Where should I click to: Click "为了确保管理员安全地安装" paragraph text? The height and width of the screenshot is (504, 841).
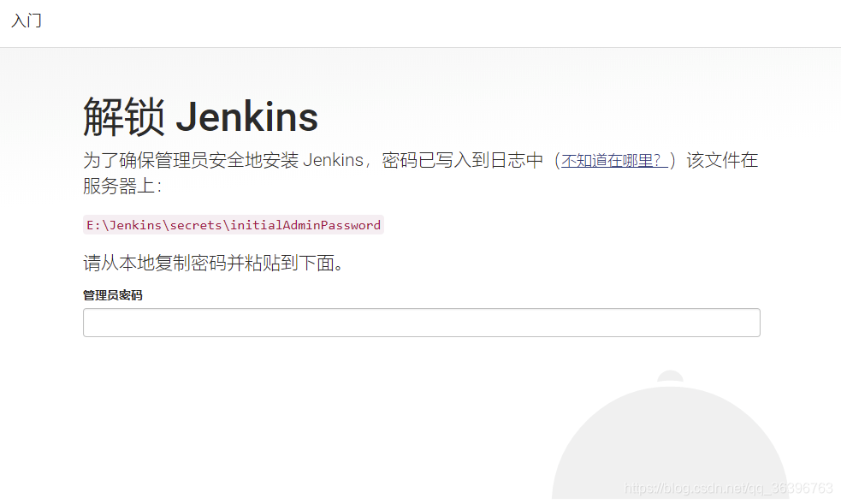pos(191,160)
